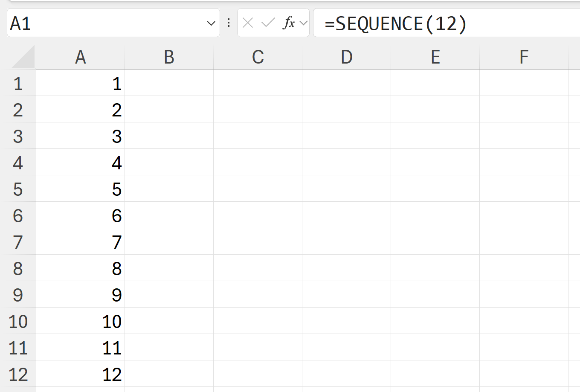Click cell A10 containing value 10
Viewport: 580px width, 392px height.
[81, 322]
